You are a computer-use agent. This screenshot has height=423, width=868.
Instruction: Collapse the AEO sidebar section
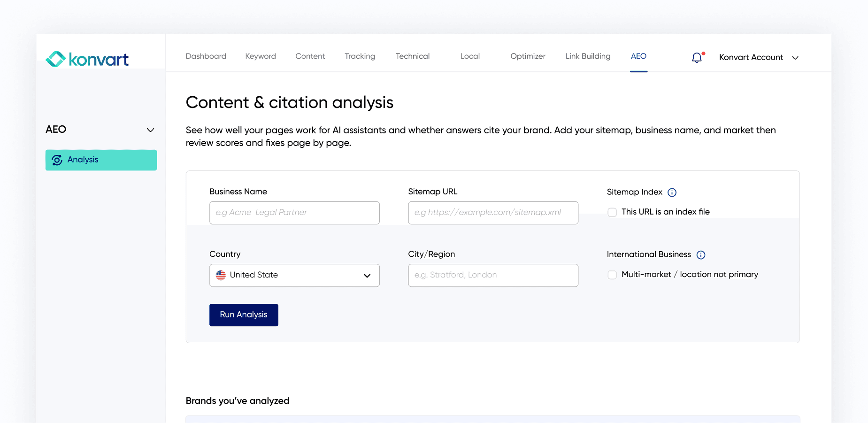(150, 130)
